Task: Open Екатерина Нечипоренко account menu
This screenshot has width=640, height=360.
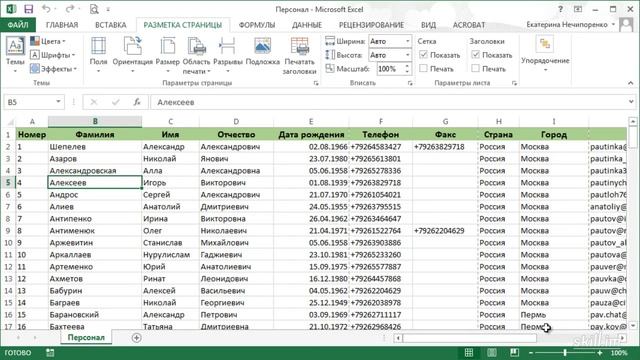Action: [x=570, y=25]
